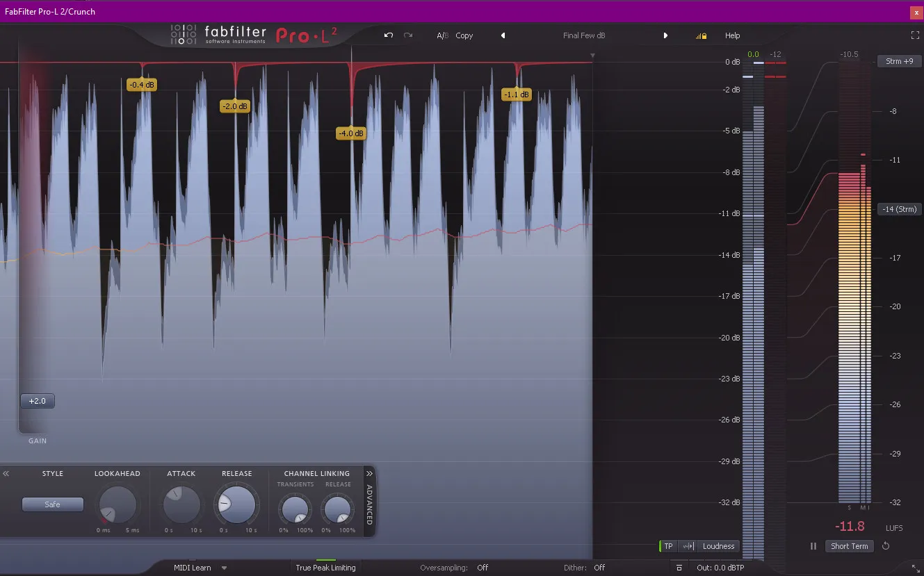Load previous preset with left arrow
This screenshot has width=924, height=576.
click(503, 35)
